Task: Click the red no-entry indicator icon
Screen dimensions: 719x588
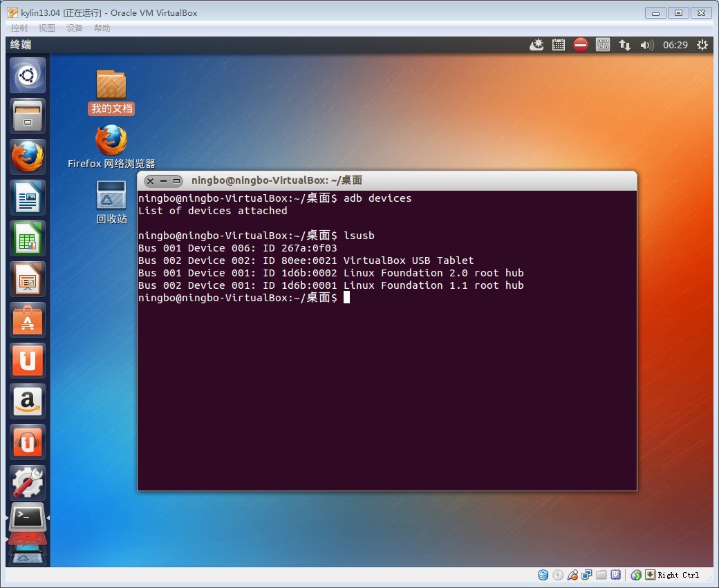Action: pyautogui.click(x=581, y=45)
